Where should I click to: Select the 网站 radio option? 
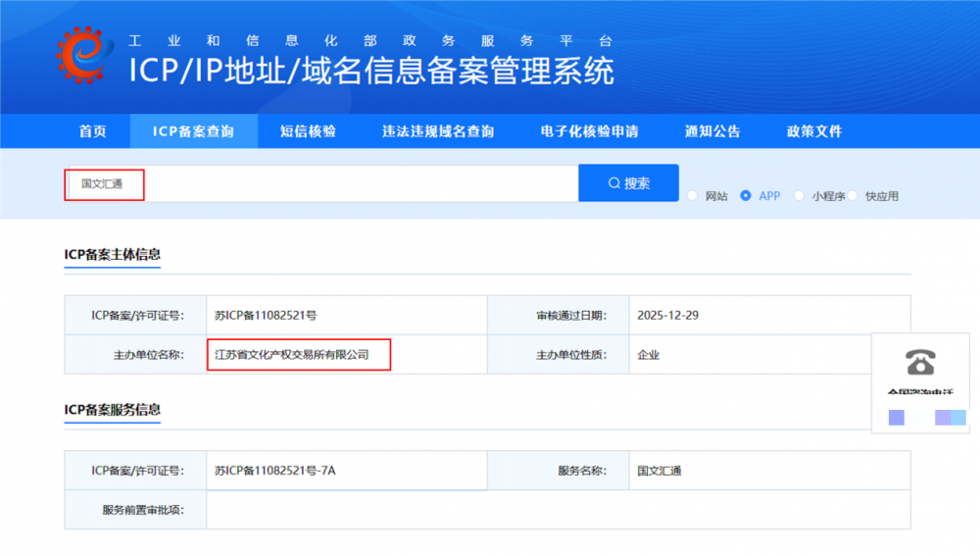pos(692,195)
